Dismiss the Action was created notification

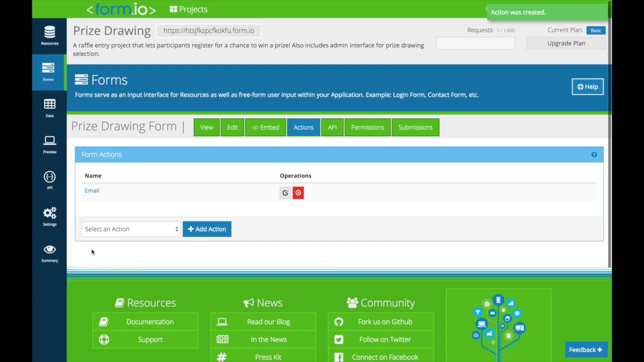point(547,12)
